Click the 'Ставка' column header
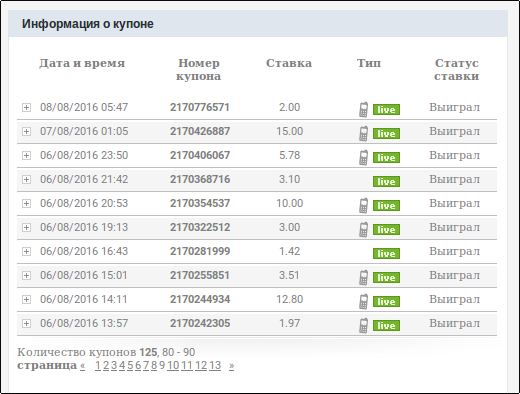520x394 pixels. [289, 63]
